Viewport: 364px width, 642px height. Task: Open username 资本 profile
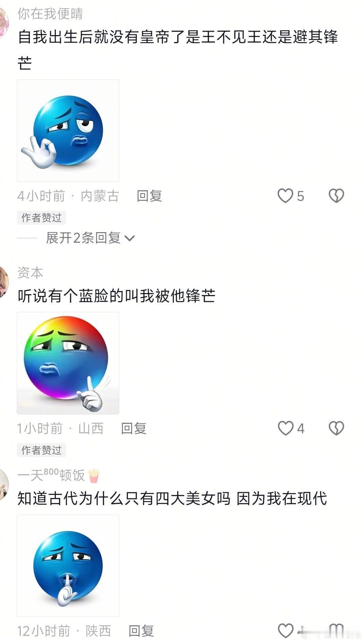(x=30, y=273)
